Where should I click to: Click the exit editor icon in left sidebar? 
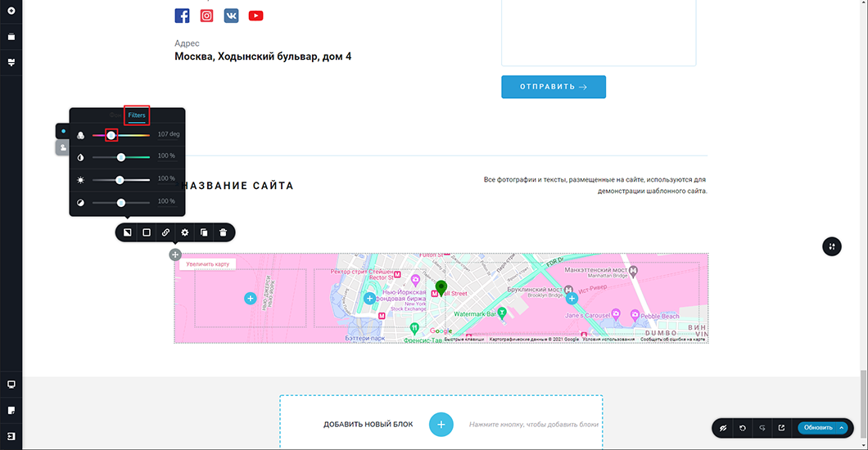pos(11,436)
